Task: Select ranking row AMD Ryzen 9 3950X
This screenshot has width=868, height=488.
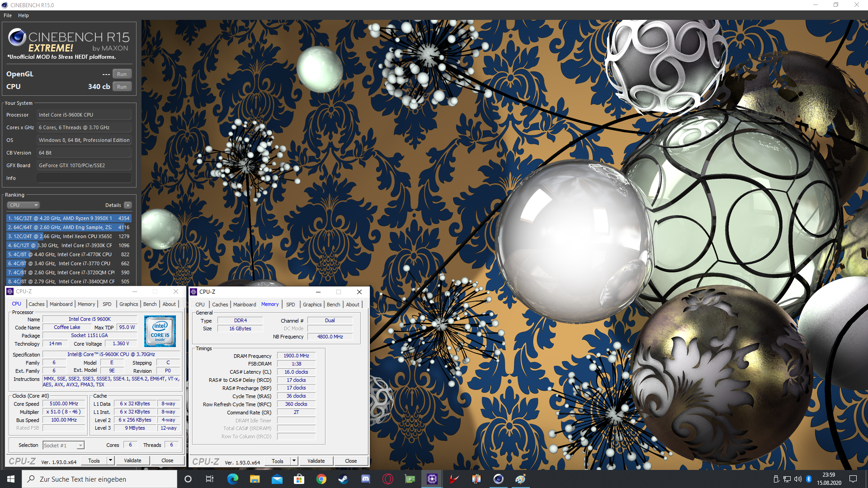Action: (69, 218)
